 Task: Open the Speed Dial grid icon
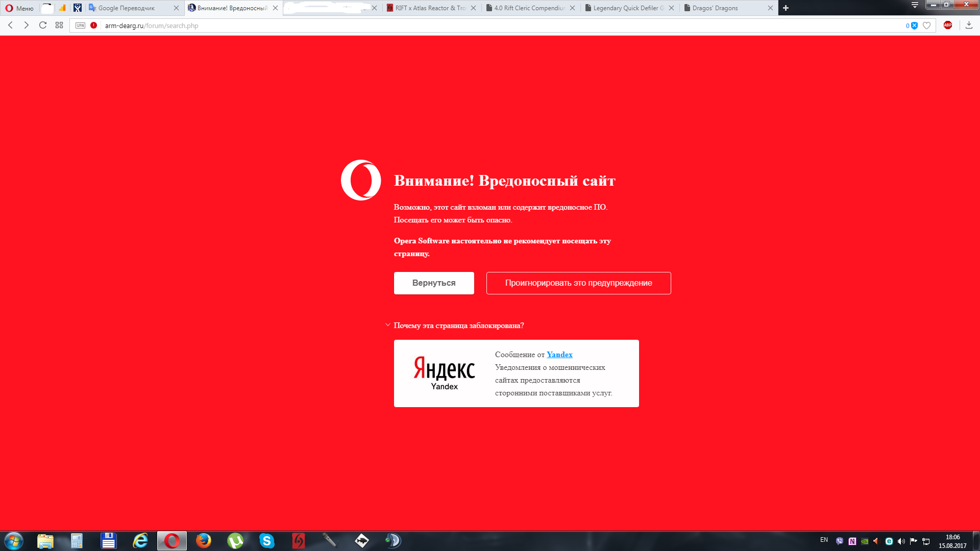click(59, 25)
